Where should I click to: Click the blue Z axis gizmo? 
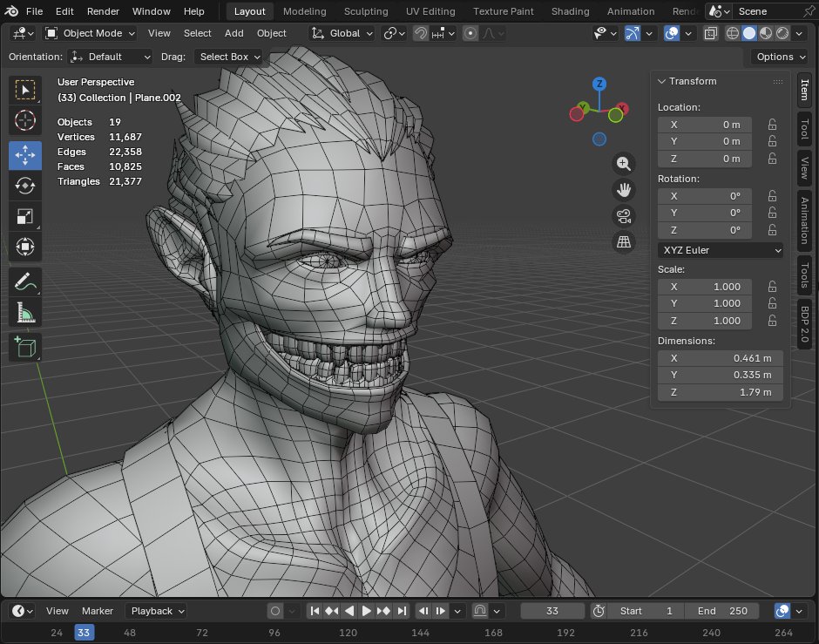pos(599,84)
